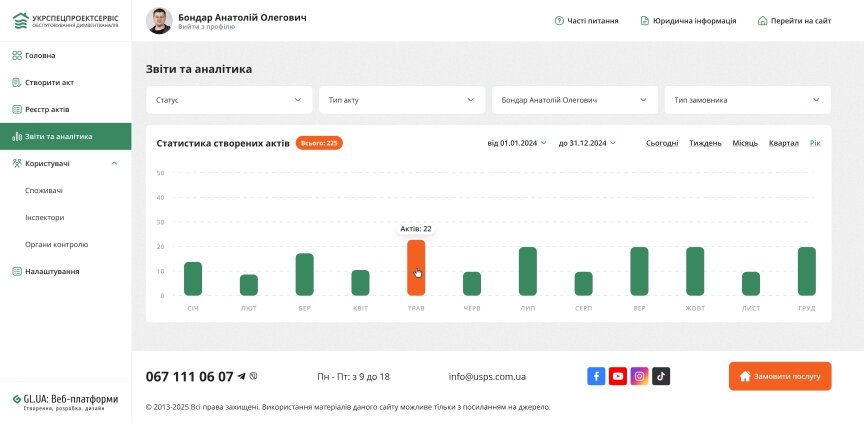Click the Бондар Анатолій Олегович header name
Viewport: 864px width, 423px height.
(242, 17)
